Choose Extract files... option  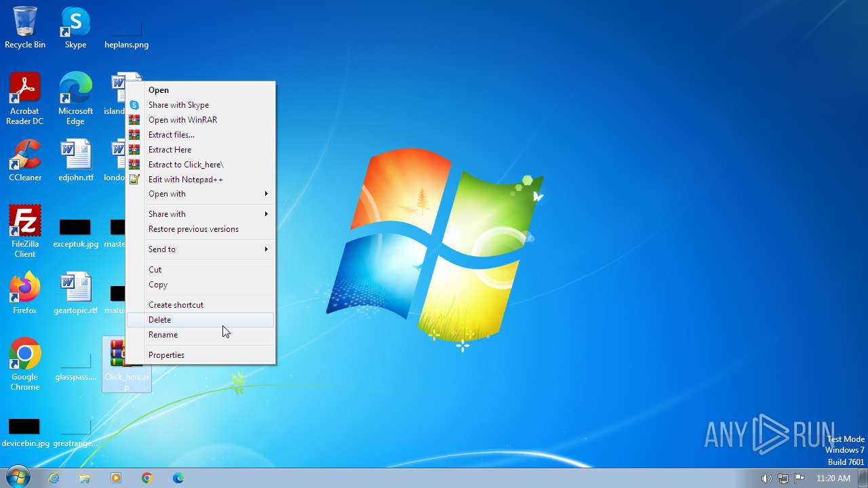(201, 135)
